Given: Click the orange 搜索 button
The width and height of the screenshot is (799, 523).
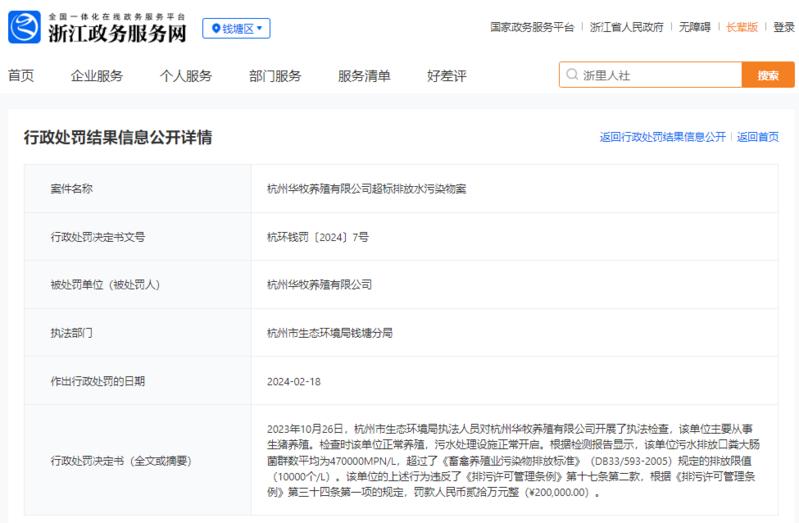Looking at the screenshot, I should tap(768, 75).
